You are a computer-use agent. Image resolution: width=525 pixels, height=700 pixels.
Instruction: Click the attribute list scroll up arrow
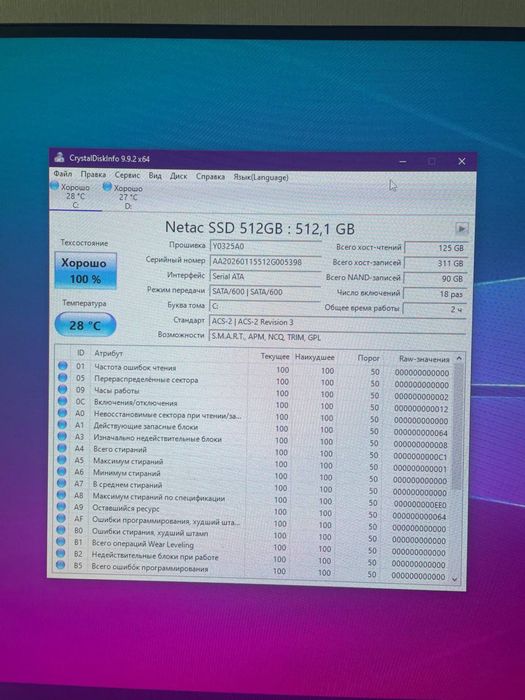pyautogui.click(x=458, y=358)
